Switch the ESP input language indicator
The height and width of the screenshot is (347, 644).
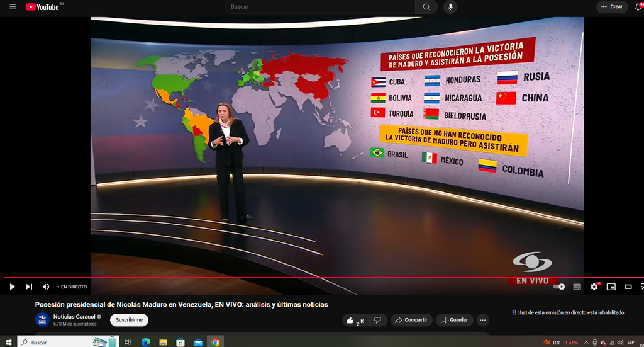point(631,343)
